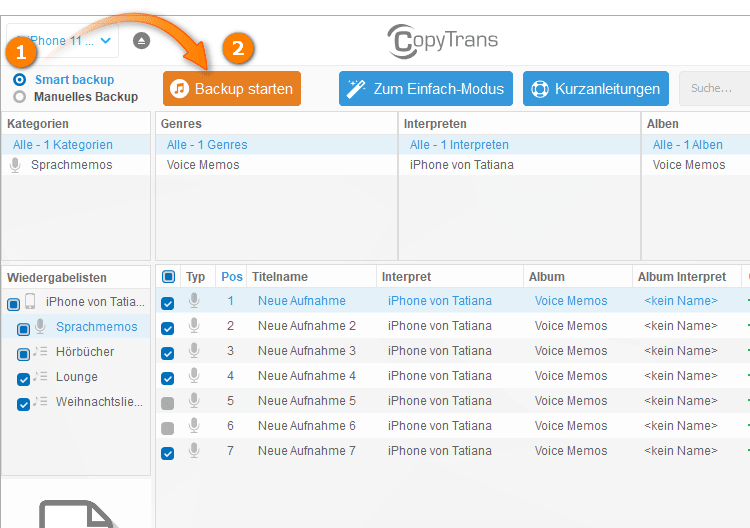Click microphone icon in Neue Aufnahme 5 row
Viewport: 750px width, 528px height.
point(194,400)
